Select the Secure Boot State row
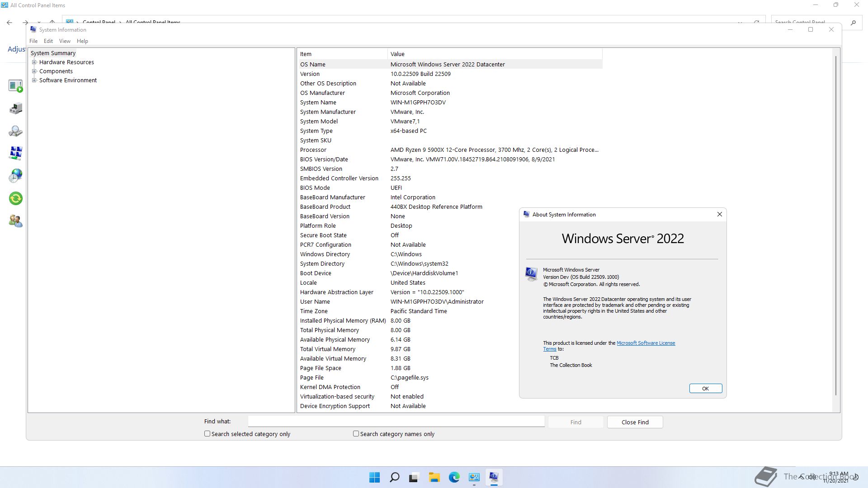Viewport: 868px width, 488px height. click(450, 235)
